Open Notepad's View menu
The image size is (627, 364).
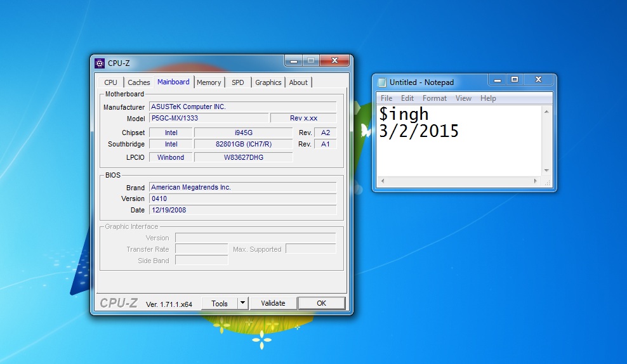463,98
